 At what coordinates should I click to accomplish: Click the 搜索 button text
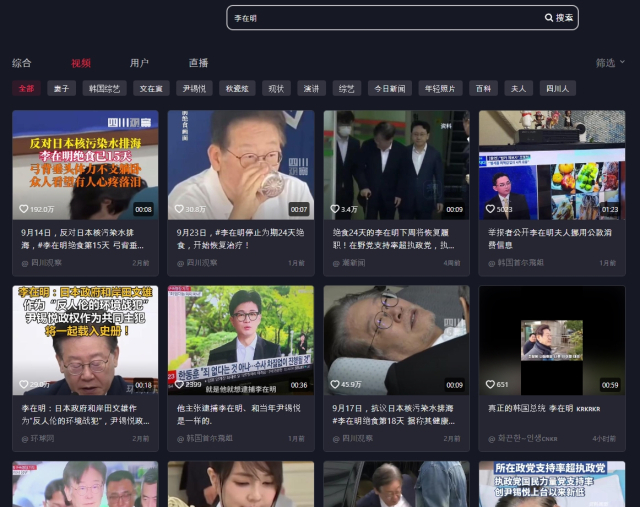pos(564,18)
